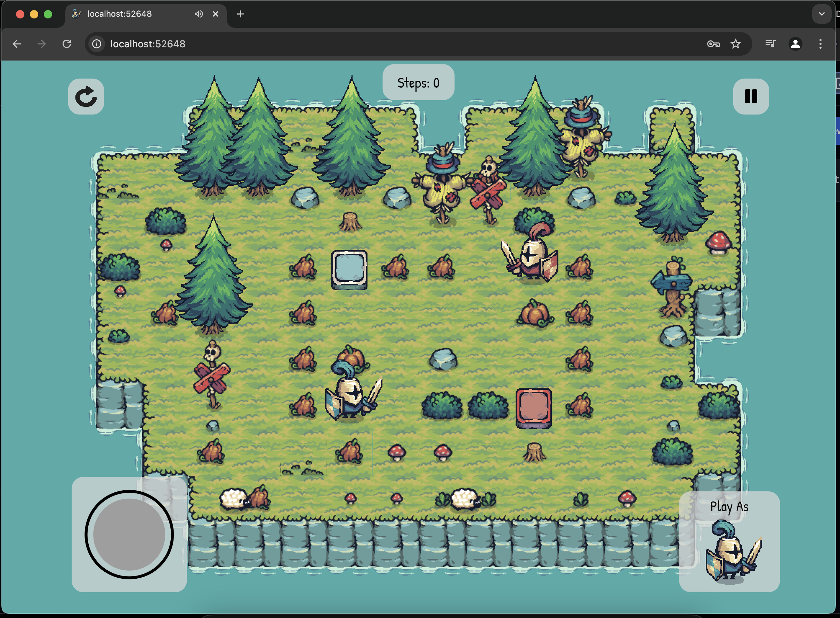Click the Steps counter label
Image resolution: width=840 pixels, height=618 pixels.
coord(418,83)
